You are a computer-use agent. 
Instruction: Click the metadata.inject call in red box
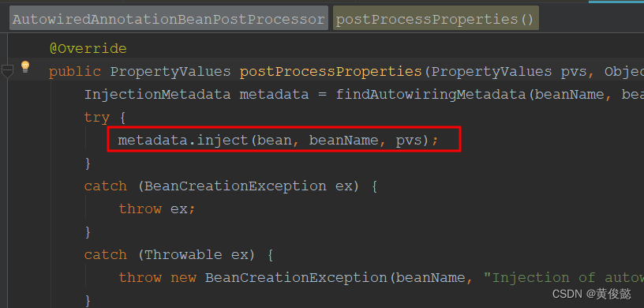point(279,141)
